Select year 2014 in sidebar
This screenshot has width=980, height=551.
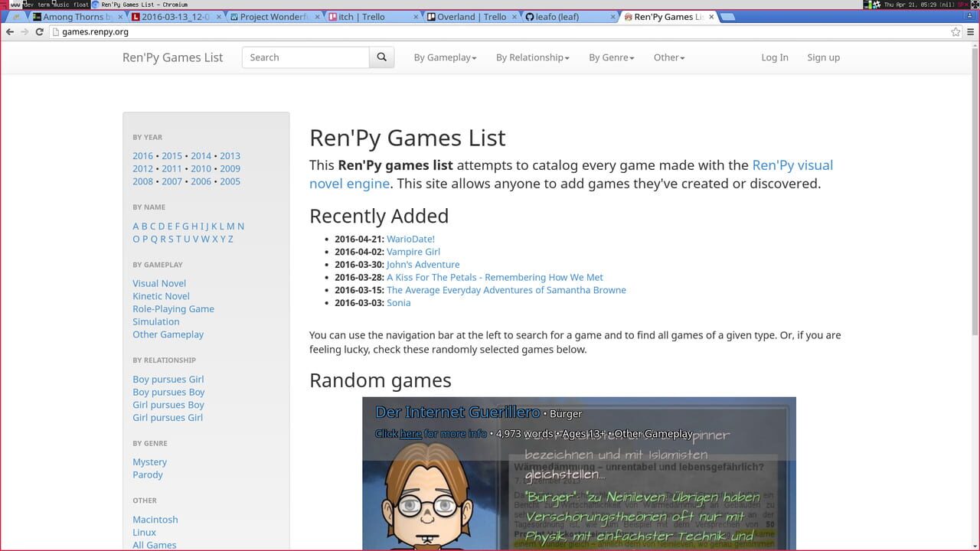click(201, 156)
